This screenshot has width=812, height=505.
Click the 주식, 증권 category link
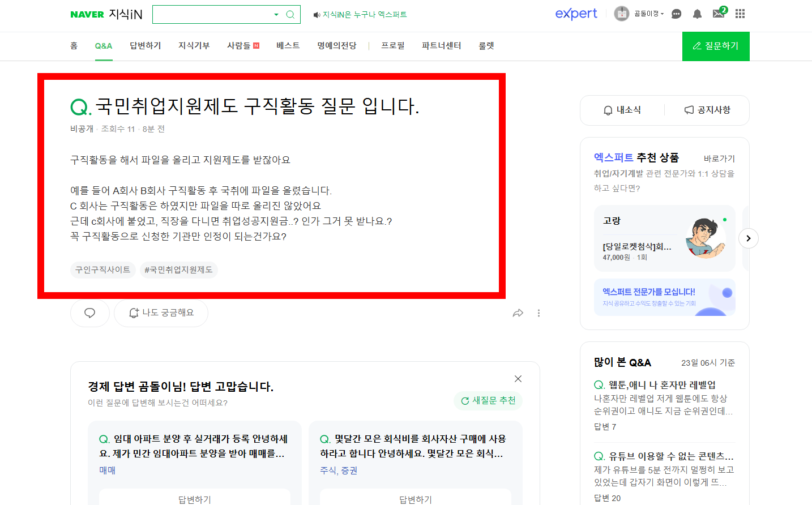pyautogui.click(x=339, y=470)
